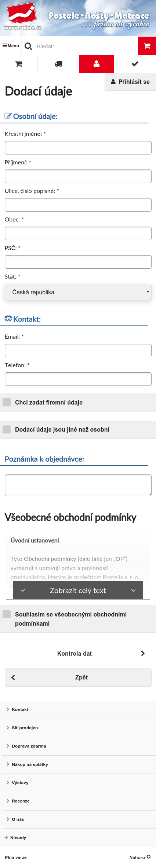Go to the delivery truck step

(58, 64)
